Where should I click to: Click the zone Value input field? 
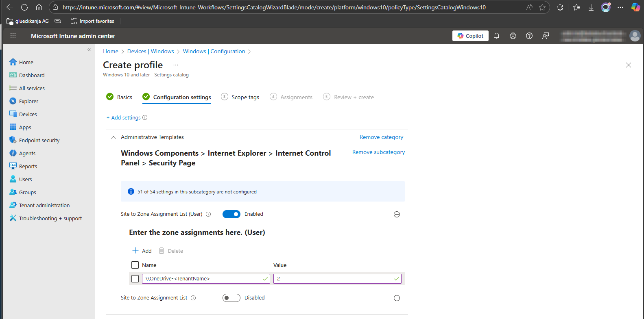[334, 279]
